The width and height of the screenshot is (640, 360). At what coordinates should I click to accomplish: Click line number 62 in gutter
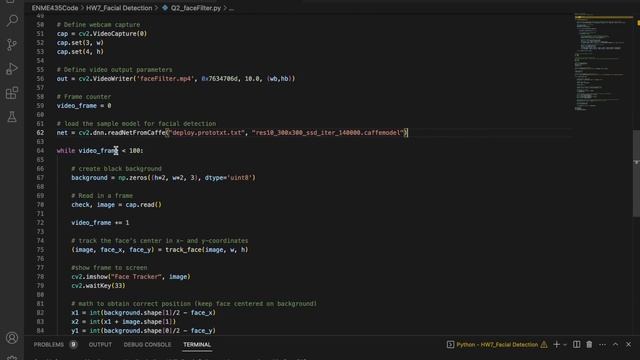pyautogui.click(x=40, y=133)
